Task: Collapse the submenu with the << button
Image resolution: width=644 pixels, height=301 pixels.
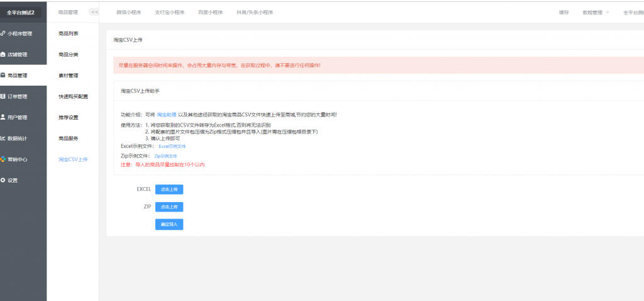Action: (94, 13)
